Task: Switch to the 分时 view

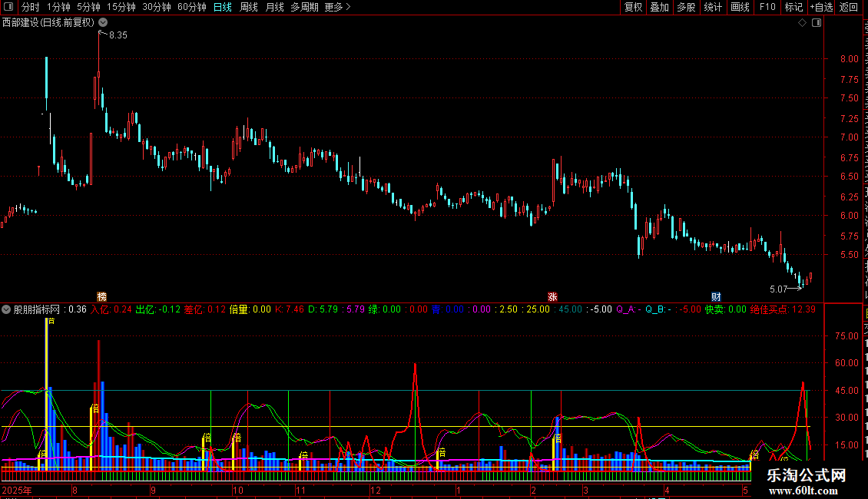Action: 31,7
